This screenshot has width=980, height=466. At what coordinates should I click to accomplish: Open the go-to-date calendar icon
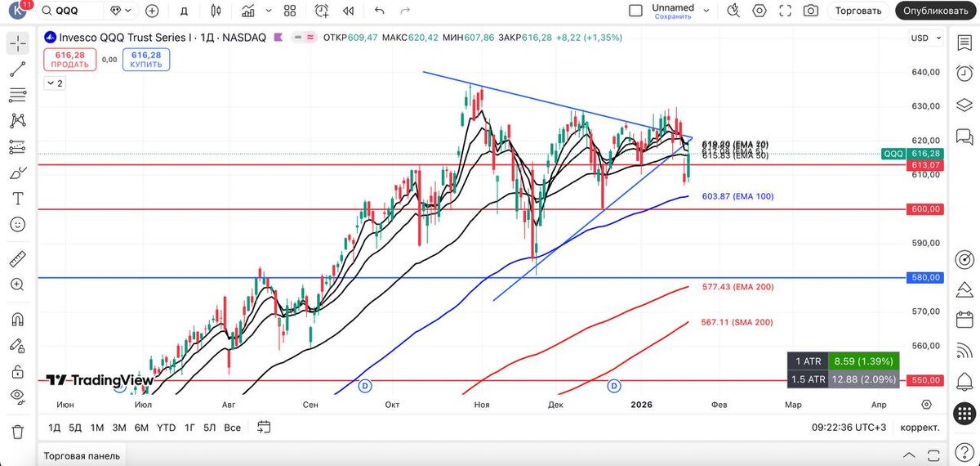[x=264, y=427]
